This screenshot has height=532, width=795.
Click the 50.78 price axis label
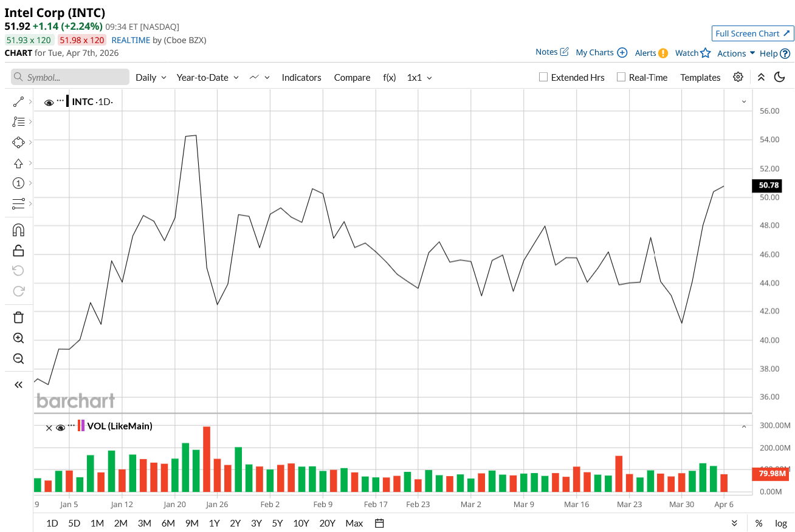tap(766, 186)
